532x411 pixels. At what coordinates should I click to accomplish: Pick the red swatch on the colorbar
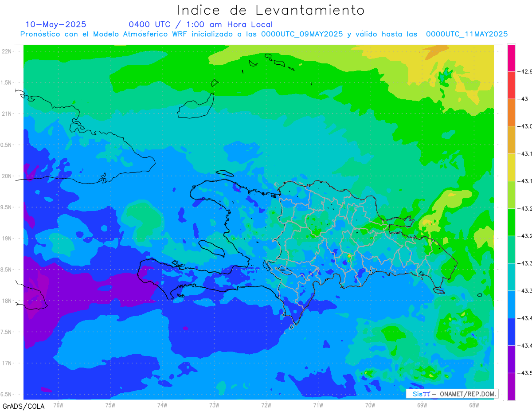pos(511,85)
